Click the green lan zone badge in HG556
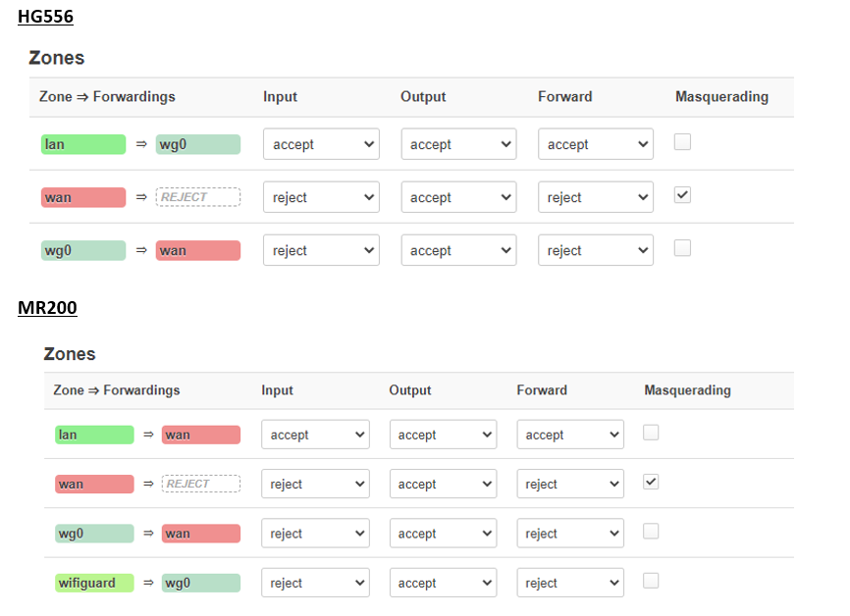This screenshot has height=616, width=850. click(83, 144)
